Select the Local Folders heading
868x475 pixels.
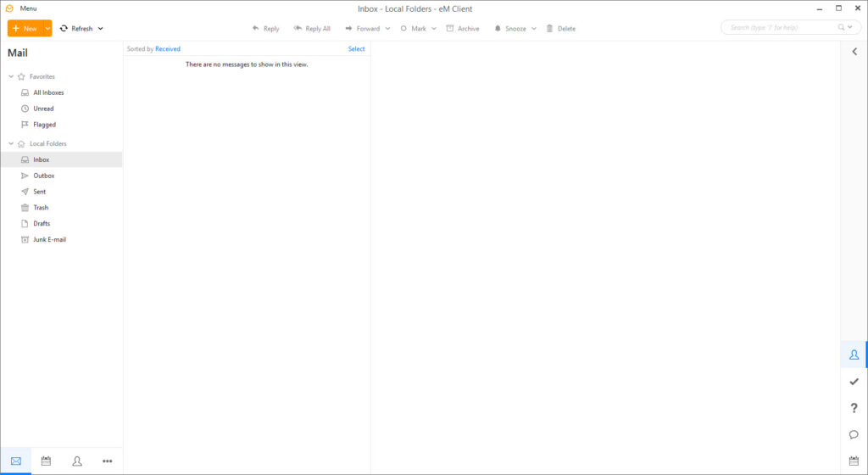tap(42, 143)
